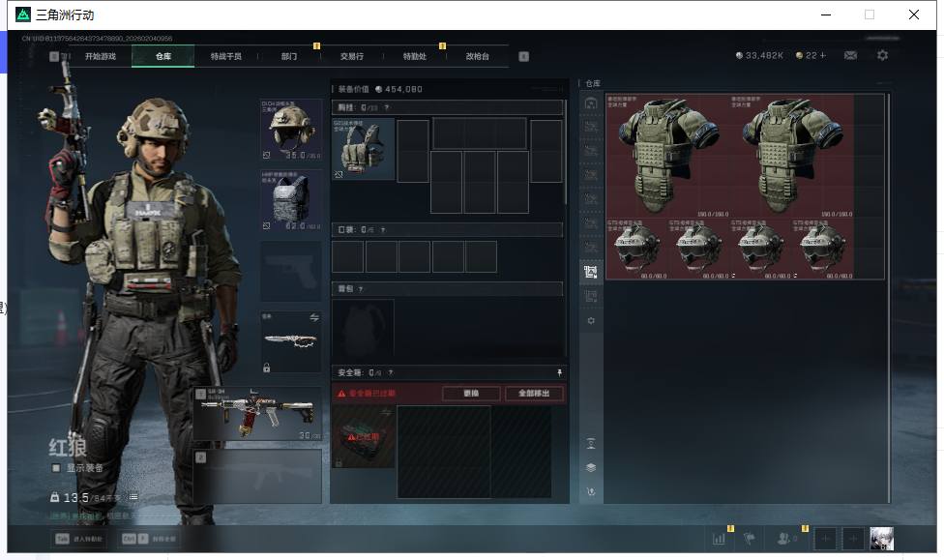
Task: Toggle the pin icon on 安全箱 header
Action: click(559, 372)
